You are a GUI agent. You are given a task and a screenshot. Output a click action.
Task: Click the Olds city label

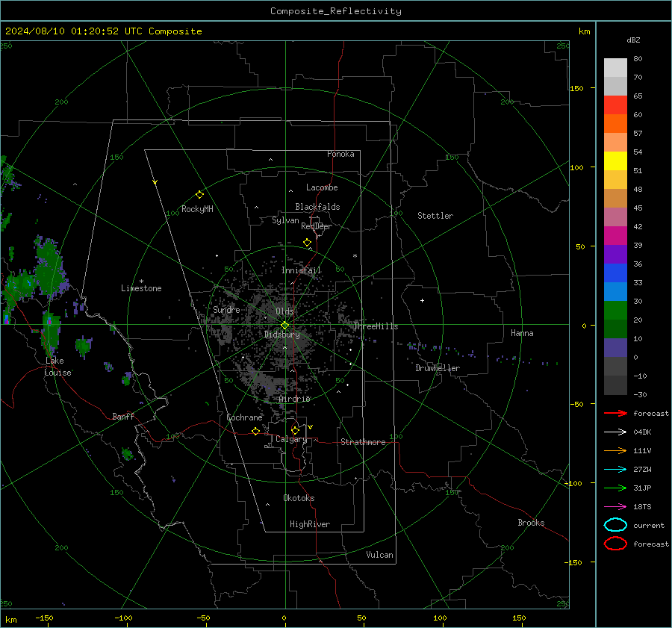(x=284, y=311)
